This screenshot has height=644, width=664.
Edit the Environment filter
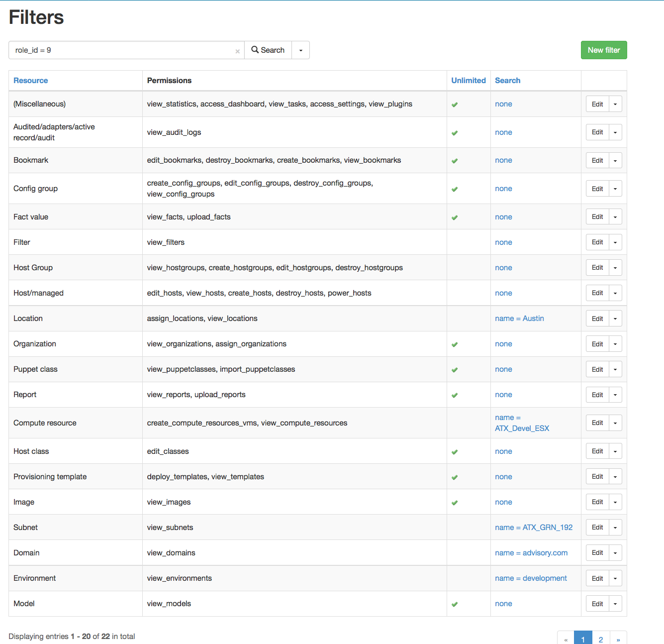pyautogui.click(x=597, y=578)
